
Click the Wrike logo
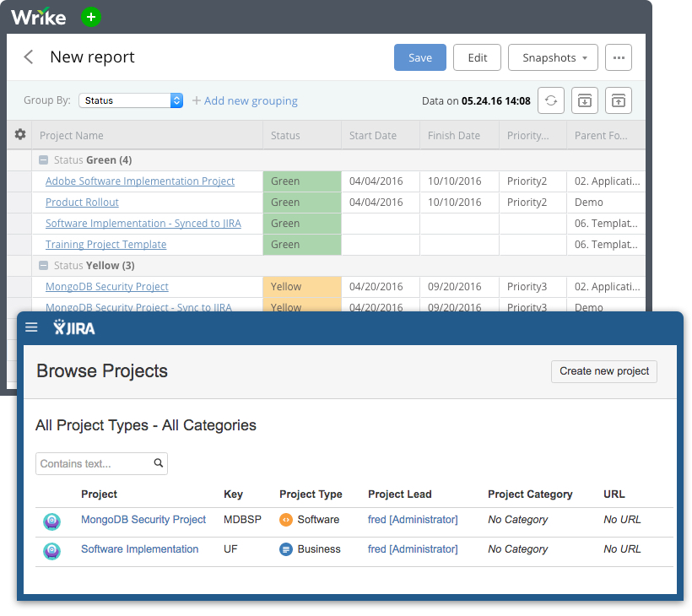pyautogui.click(x=38, y=17)
